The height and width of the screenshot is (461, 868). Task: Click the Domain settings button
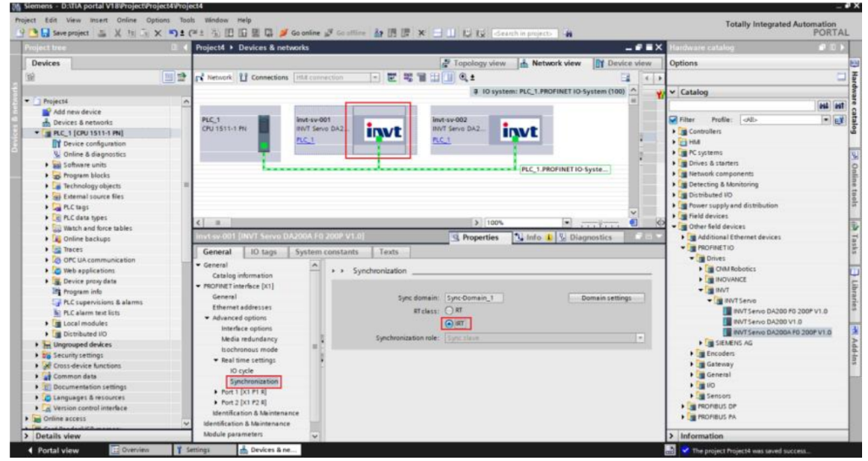pyautogui.click(x=606, y=297)
